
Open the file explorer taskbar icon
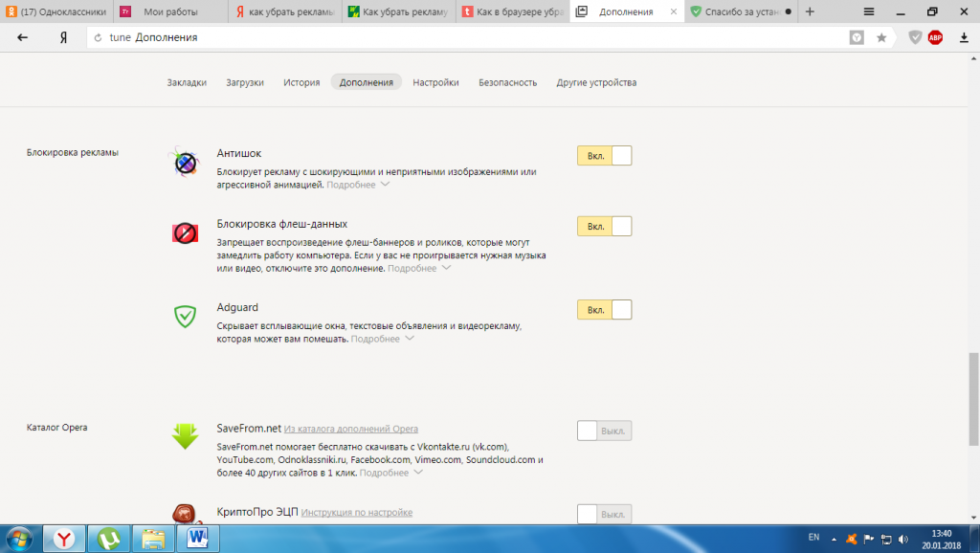tap(153, 539)
